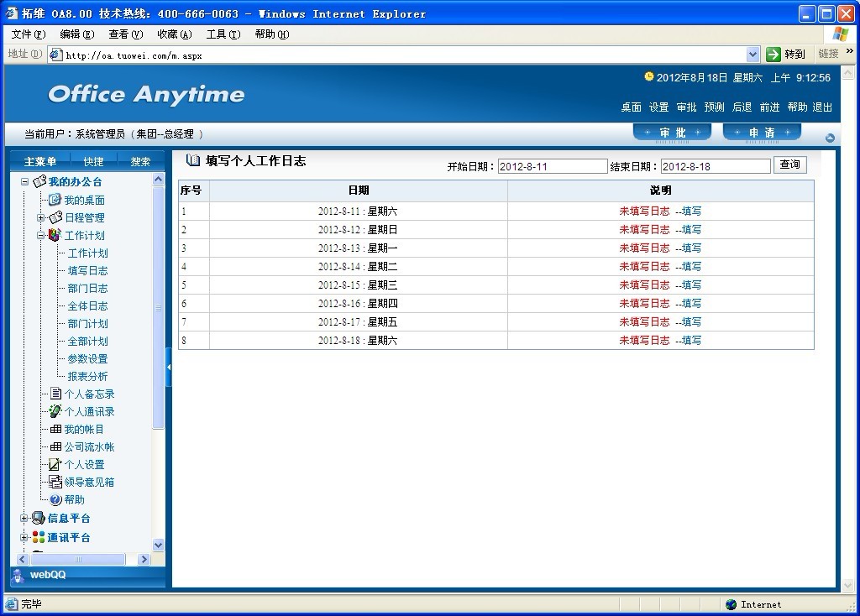Click the 领导意见箱 mailbox icon
Screen dimensions: 860x616
coord(55,482)
